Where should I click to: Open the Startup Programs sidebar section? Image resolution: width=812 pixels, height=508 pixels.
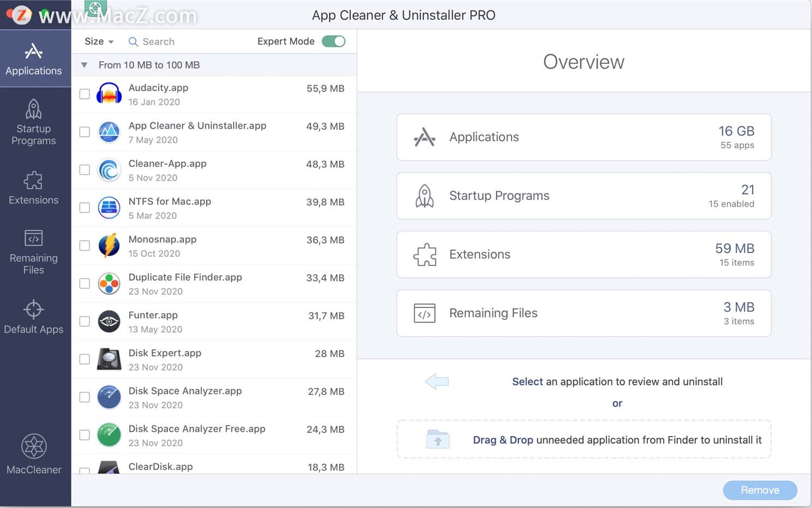pos(34,122)
